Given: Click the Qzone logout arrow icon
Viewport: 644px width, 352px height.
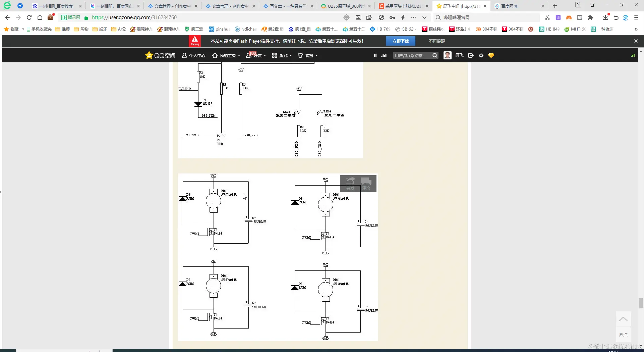Looking at the screenshot, I should pos(471,55).
